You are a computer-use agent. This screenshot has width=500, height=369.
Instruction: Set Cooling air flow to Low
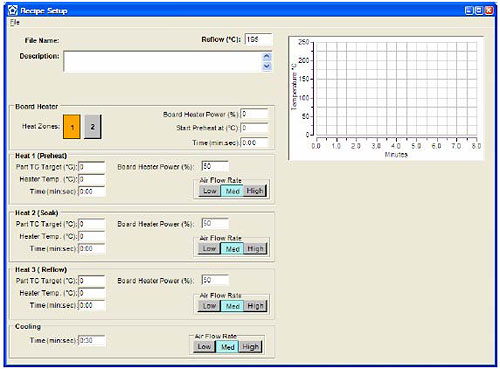click(x=204, y=347)
